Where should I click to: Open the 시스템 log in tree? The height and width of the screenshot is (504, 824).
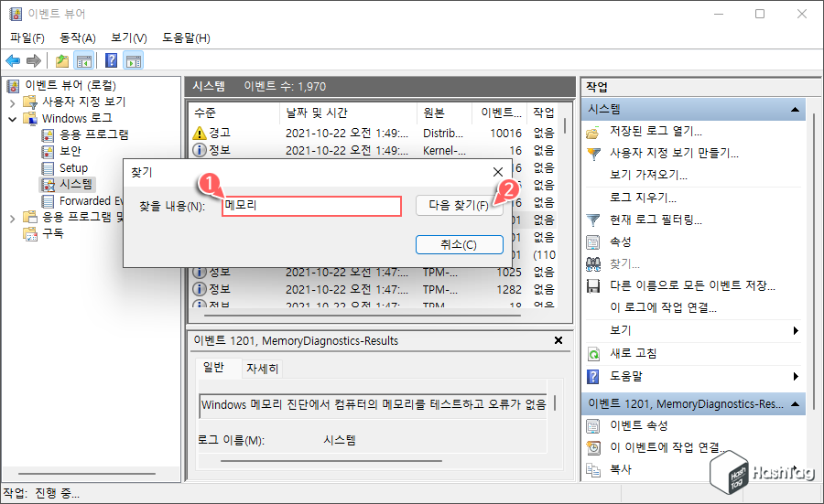pos(76,184)
